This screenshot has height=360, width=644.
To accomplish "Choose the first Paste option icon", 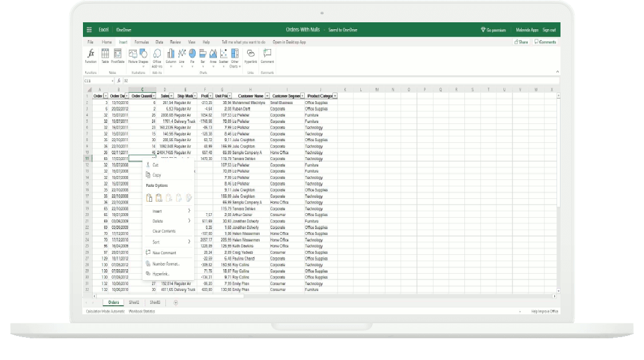I will click(x=149, y=198).
